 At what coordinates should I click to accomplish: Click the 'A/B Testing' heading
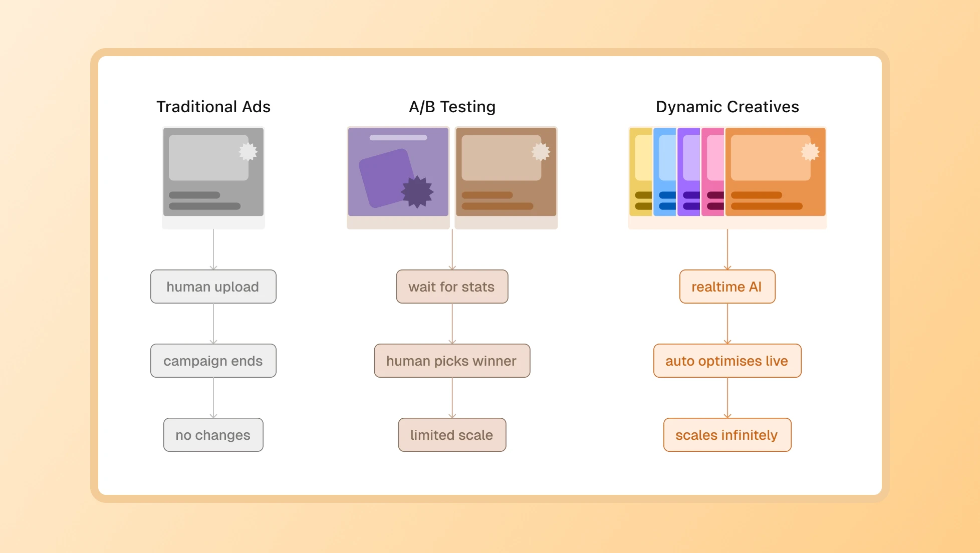(451, 107)
